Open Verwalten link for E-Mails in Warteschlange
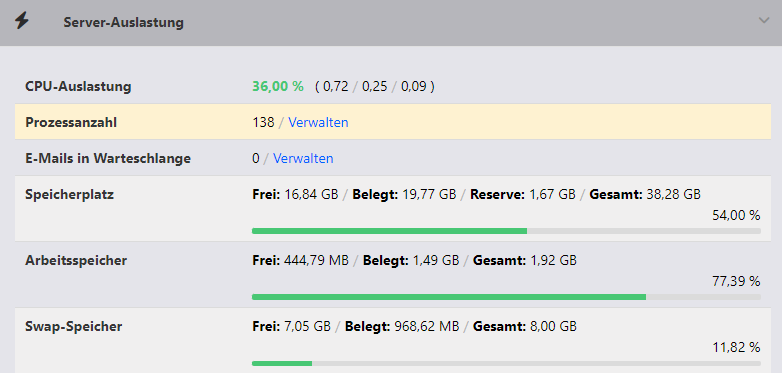 pos(303,159)
